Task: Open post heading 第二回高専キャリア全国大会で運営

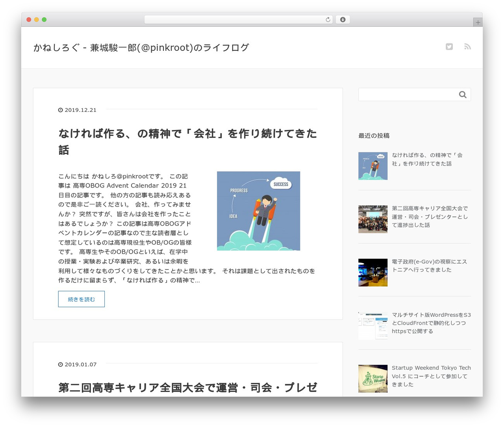Action: click(188, 388)
